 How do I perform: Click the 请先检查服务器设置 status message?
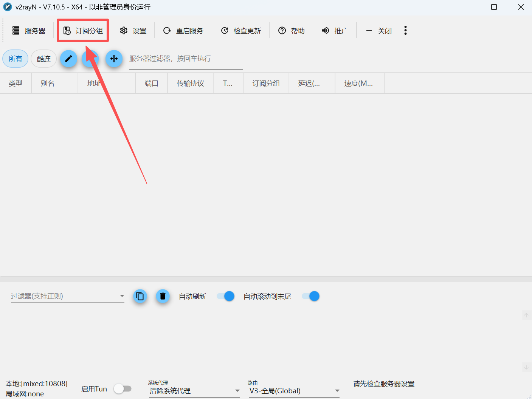384,384
